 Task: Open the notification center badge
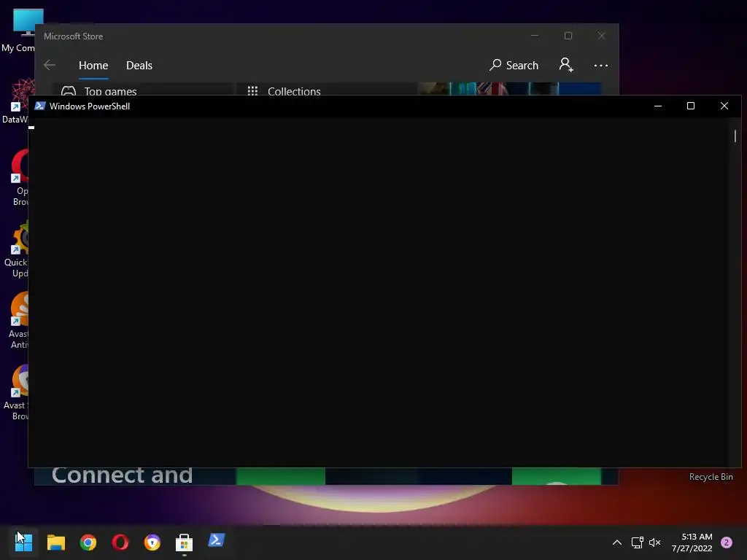[x=727, y=542]
